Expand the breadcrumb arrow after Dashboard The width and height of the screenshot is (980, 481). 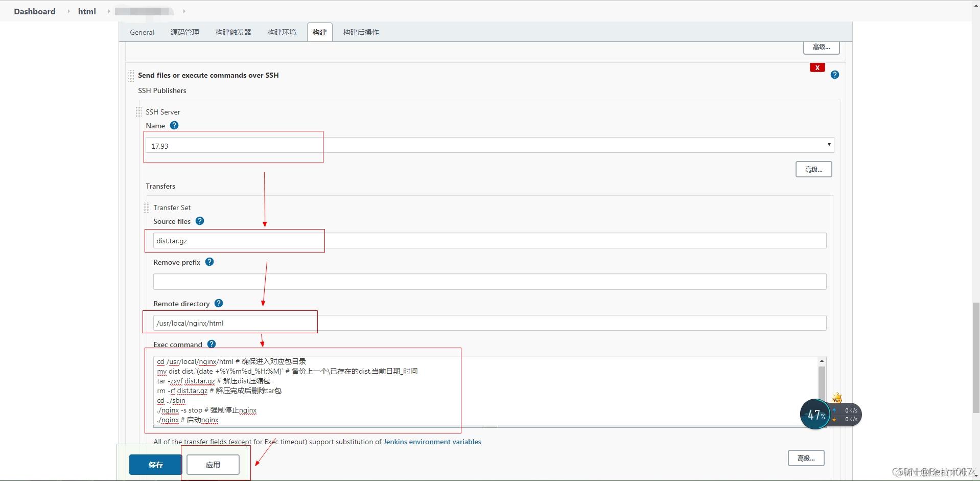pyautogui.click(x=68, y=11)
